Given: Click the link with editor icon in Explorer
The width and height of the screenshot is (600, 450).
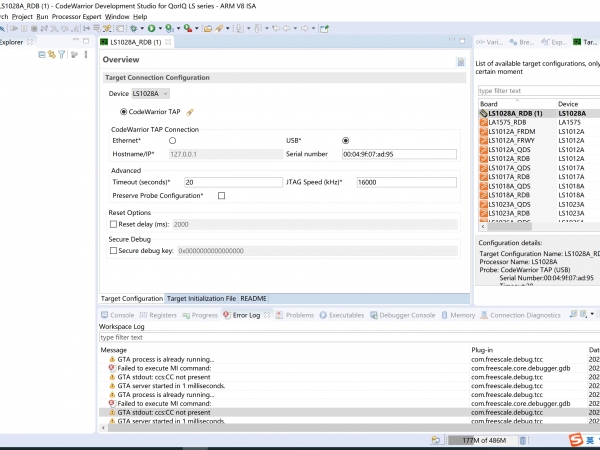Looking at the screenshot, I should 51,55.
